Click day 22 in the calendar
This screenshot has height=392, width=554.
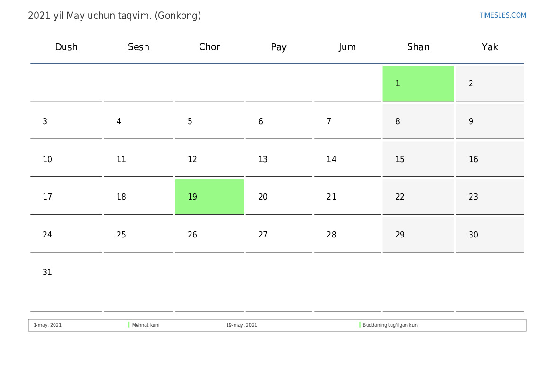coord(418,197)
